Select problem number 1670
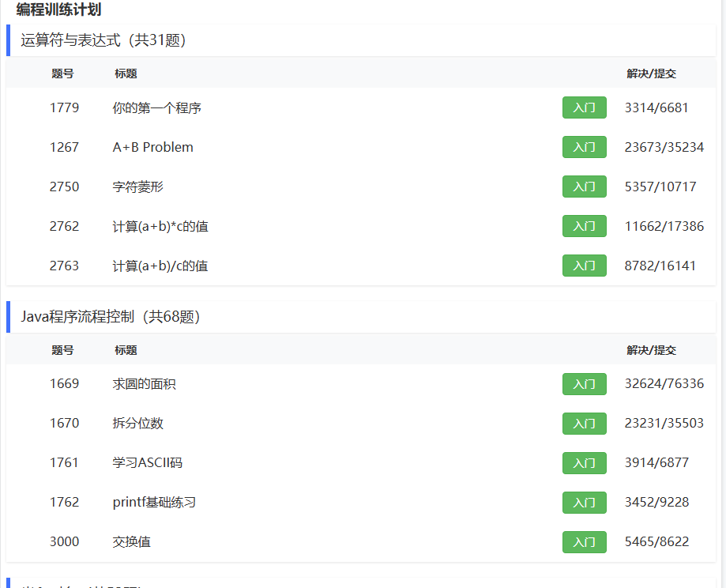The image size is (726, 588). click(x=64, y=423)
